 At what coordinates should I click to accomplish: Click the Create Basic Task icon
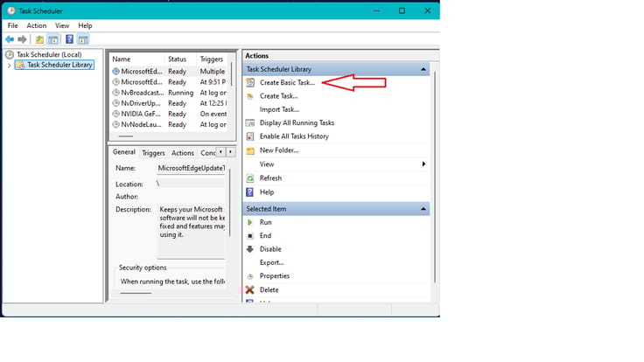click(250, 82)
